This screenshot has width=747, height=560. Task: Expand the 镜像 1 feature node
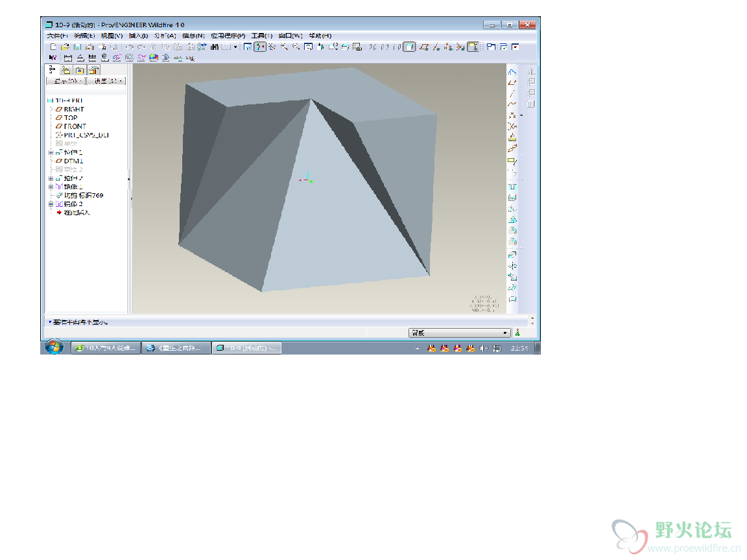[x=51, y=187]
